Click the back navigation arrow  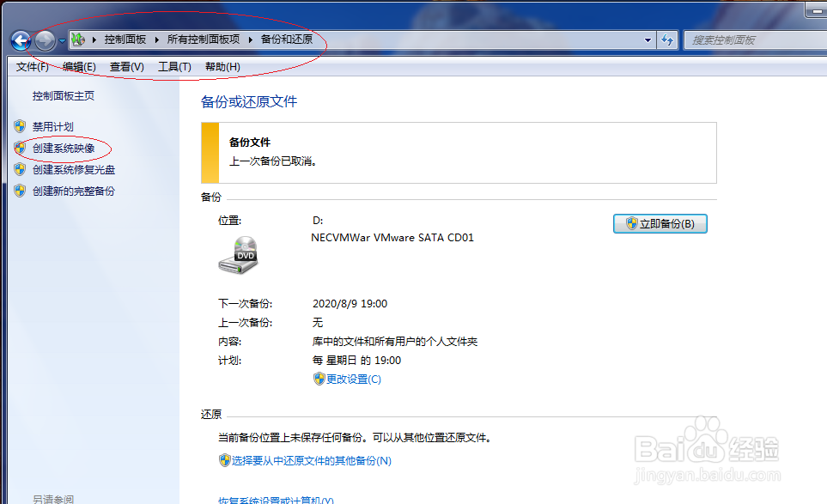point(19,39)
